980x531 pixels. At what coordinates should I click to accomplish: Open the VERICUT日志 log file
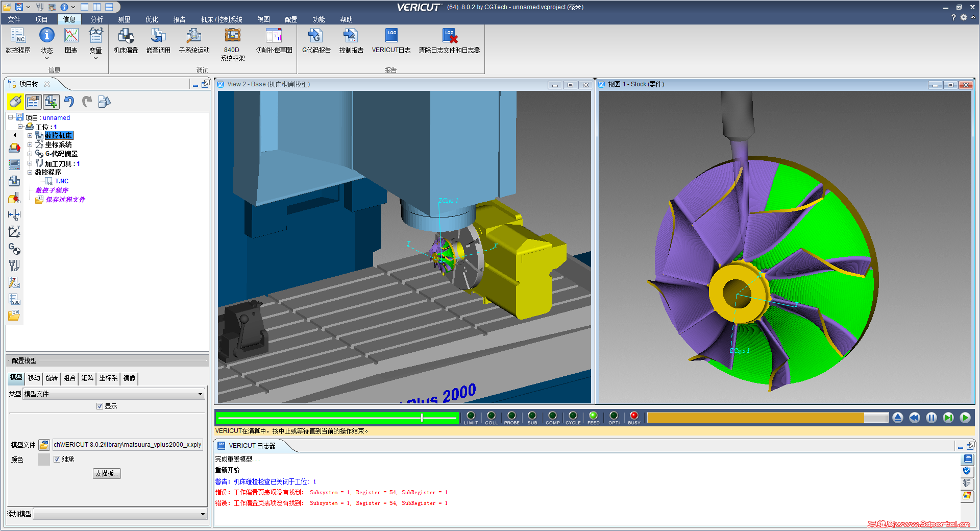391,40
